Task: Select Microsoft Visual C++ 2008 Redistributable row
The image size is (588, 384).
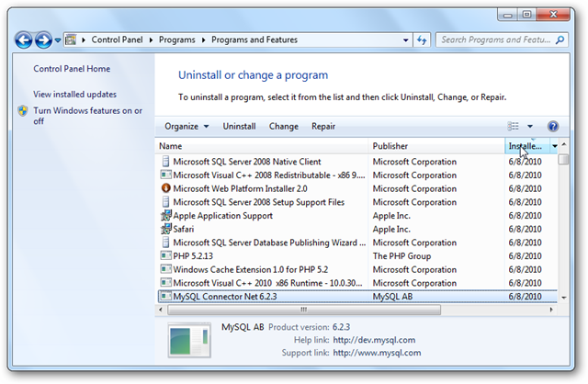Action: 356,175
